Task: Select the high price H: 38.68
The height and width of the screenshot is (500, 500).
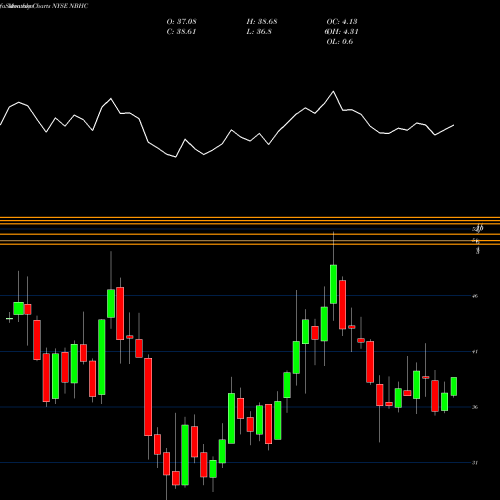Action: (262, 21)
